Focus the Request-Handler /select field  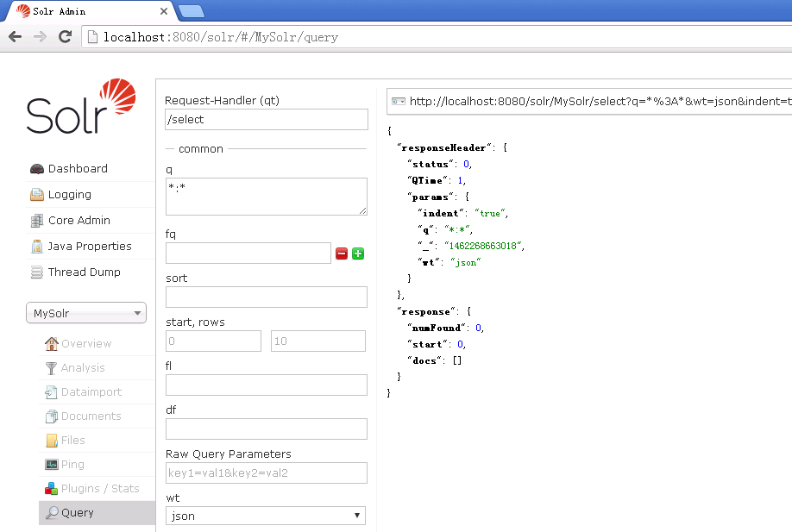267,120
